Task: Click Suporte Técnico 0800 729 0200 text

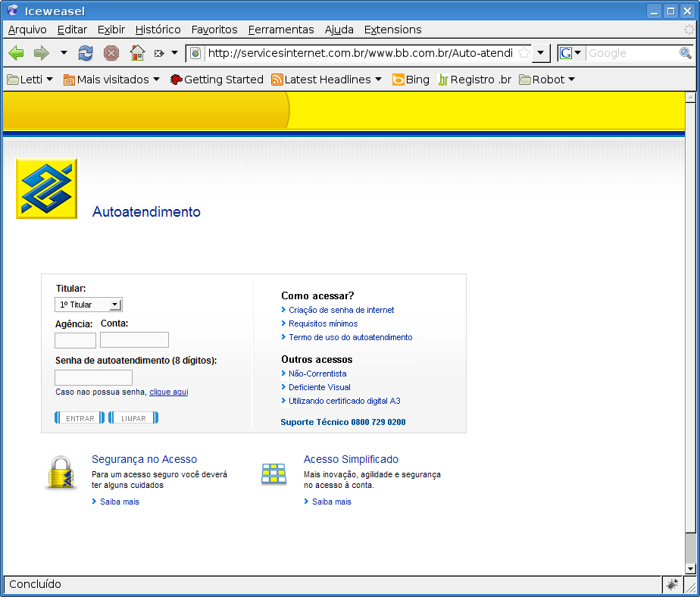Action: point(343,422)
